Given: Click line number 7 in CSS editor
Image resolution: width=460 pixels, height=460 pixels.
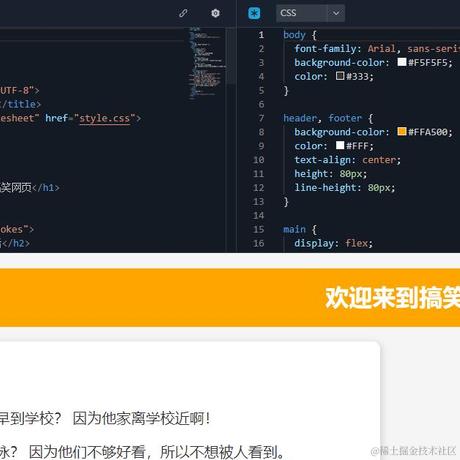Looking at the screenshot, I should (x=261, y=118).
